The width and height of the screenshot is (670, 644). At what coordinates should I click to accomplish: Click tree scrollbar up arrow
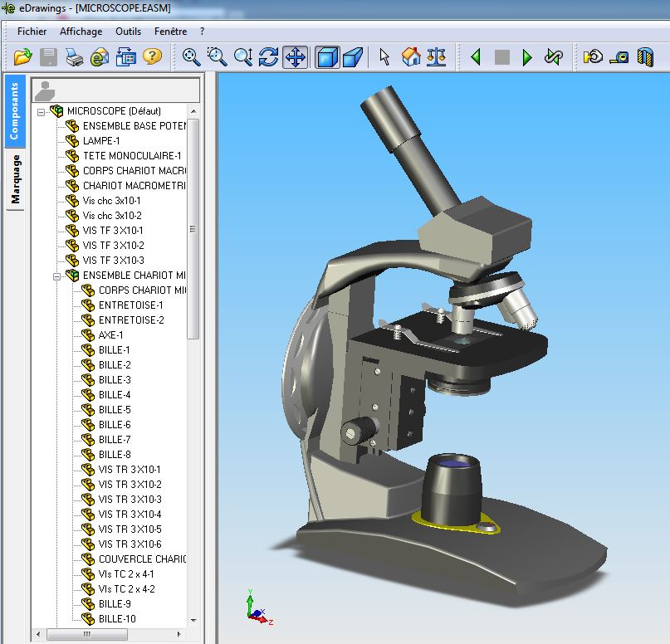(x=193, y=111)
